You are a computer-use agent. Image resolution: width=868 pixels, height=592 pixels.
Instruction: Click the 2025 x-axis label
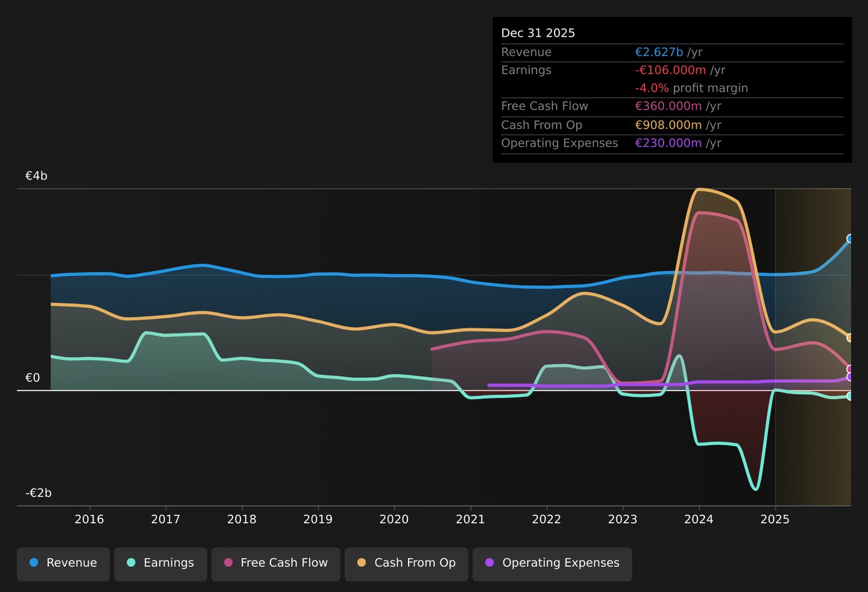(x=775, y=519)
